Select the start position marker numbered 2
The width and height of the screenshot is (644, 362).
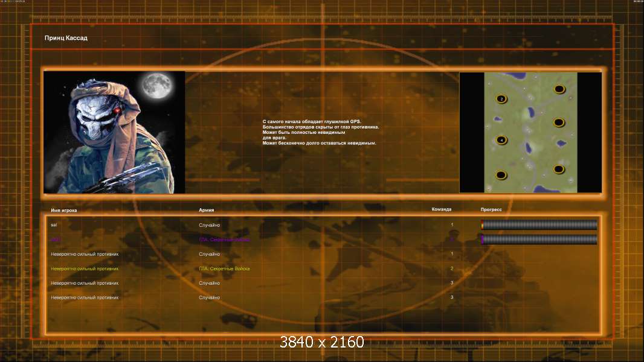click(501, 99)
